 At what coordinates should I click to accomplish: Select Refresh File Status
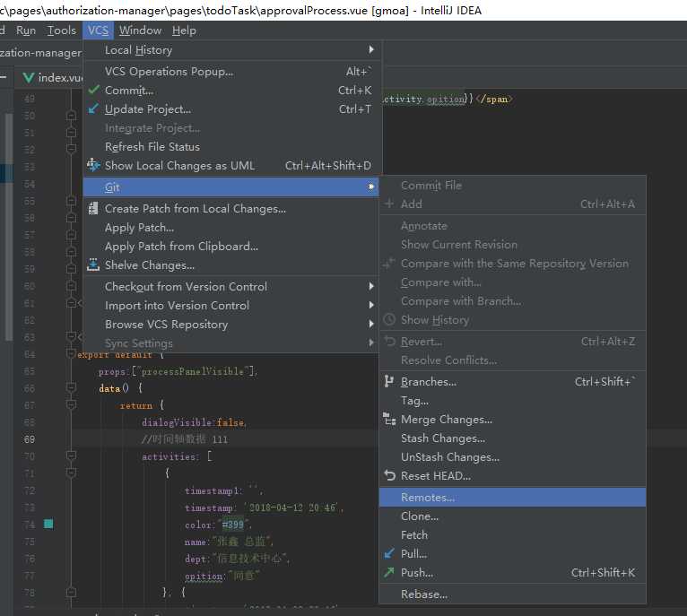pyautogui.click(x=230, y=146)
